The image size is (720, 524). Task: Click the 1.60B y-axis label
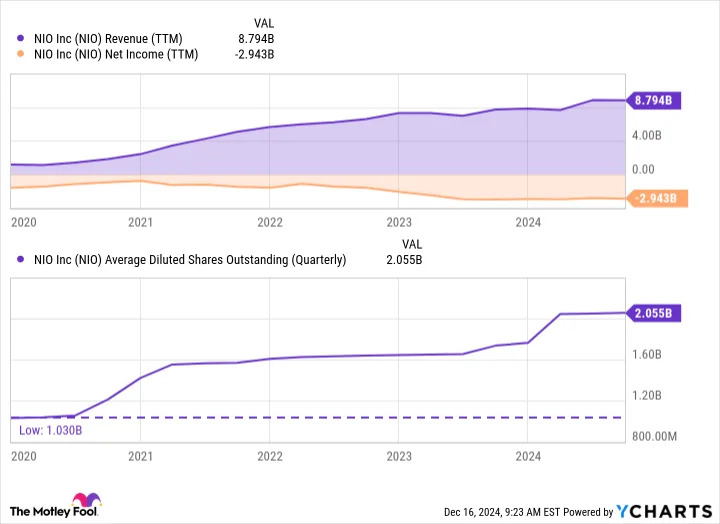tap(647, 355)
